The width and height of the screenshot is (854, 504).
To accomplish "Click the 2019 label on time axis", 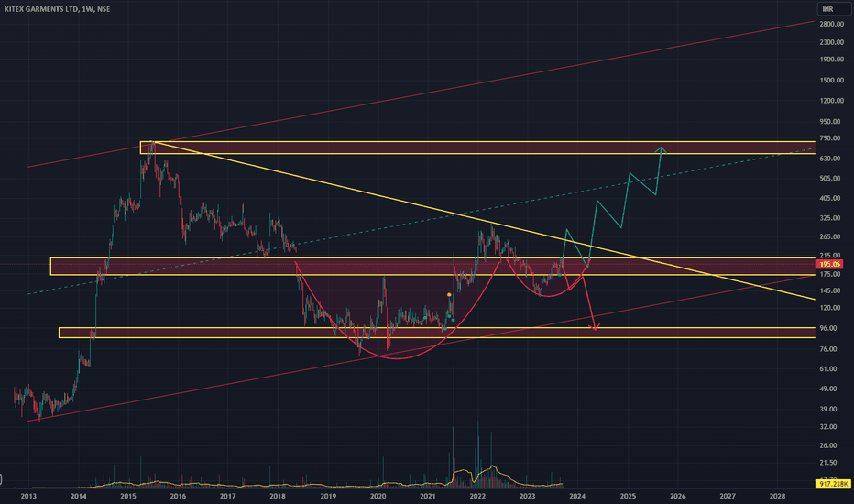I will 328,496.
